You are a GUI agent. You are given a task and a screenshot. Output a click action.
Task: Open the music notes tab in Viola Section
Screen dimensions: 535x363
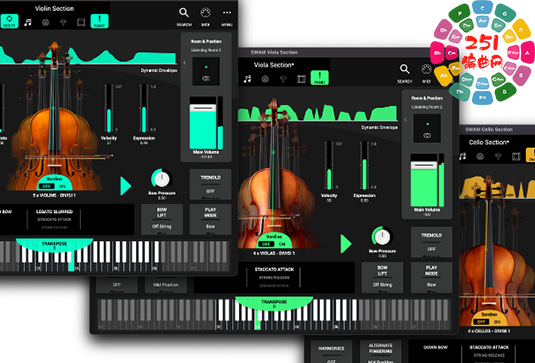(247, 79)
